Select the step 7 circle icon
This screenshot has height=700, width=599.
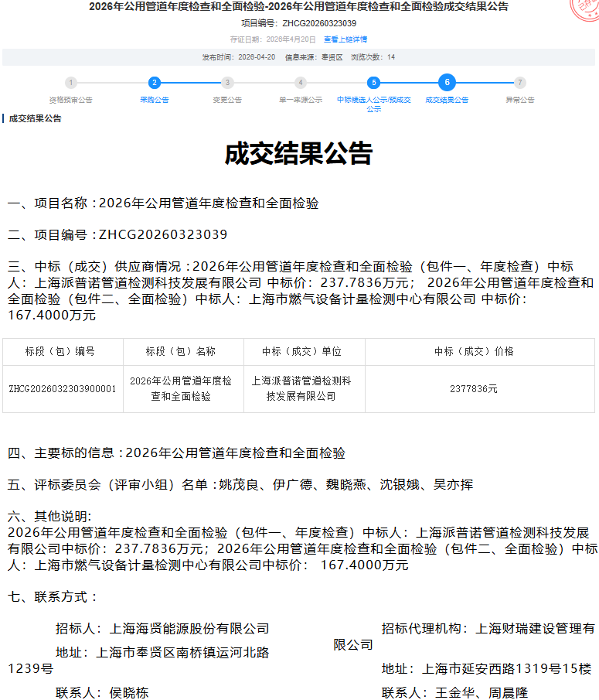click(520, 83)
